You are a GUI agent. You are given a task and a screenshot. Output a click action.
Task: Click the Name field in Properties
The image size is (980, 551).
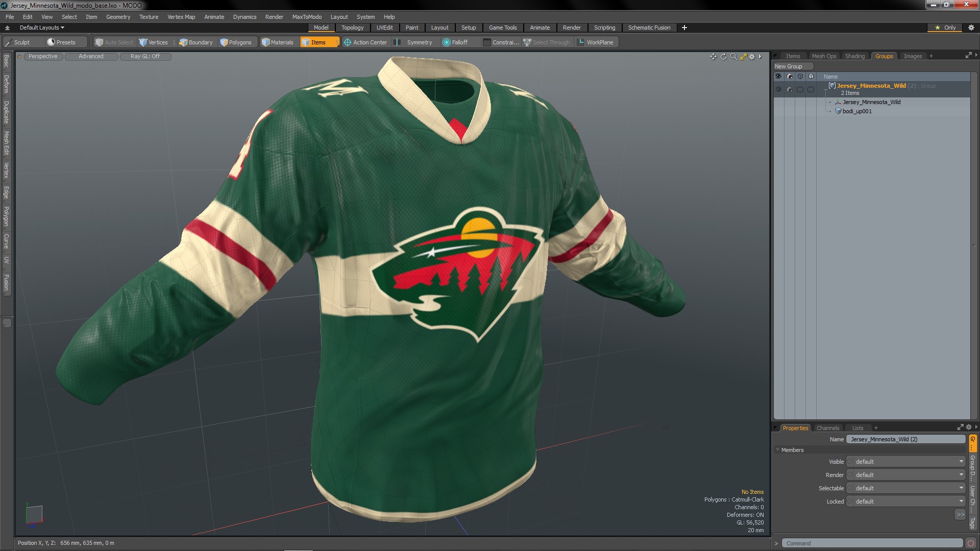point(906,439)
